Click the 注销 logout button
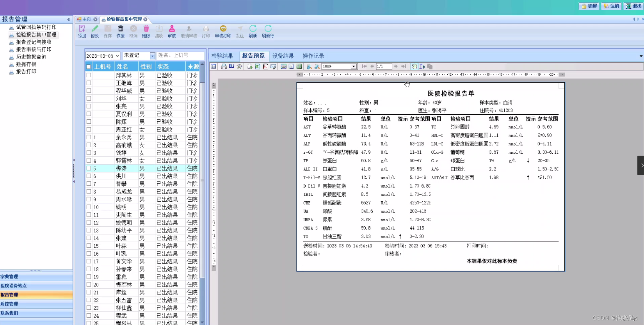This screenshot has width=644, height=325. (611, 6)
